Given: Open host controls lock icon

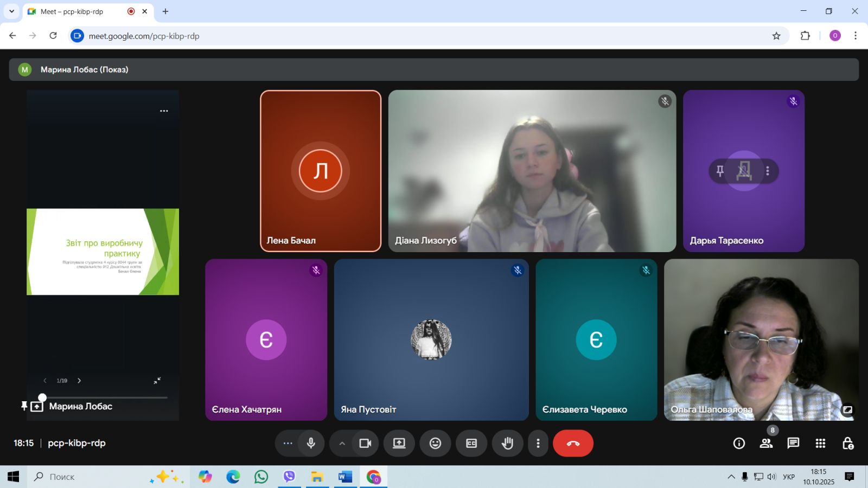Looking at the screenshot, I should [848, 443].
